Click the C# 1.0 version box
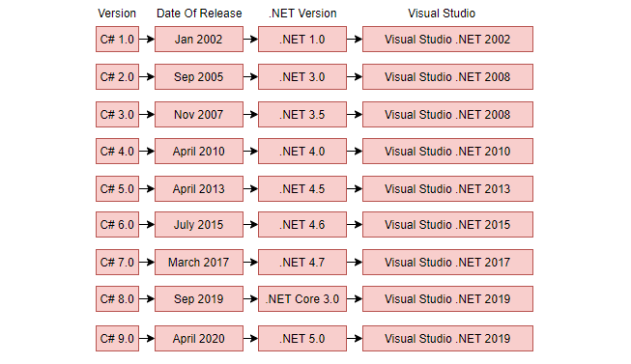631x364 pixels. 117,39
